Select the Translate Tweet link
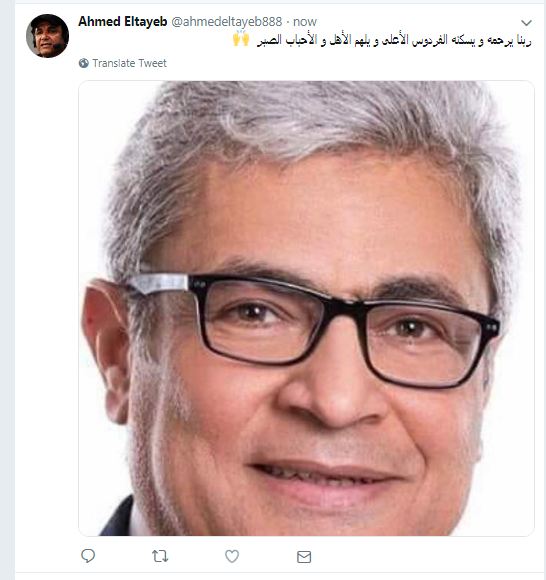546x580 pixels. coord(129,63)
